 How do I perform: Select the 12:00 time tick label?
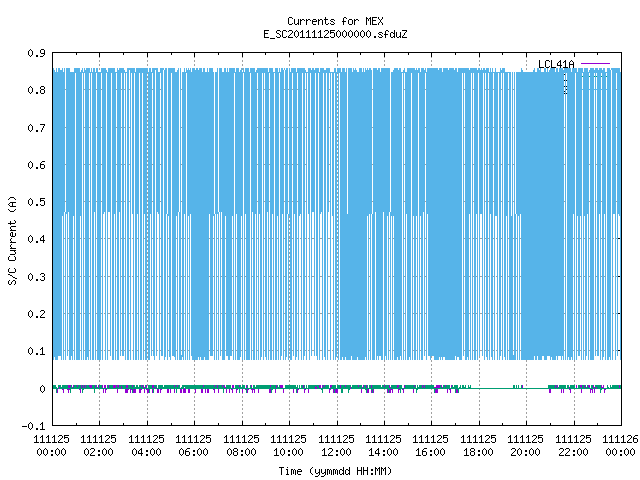(336, 452)
